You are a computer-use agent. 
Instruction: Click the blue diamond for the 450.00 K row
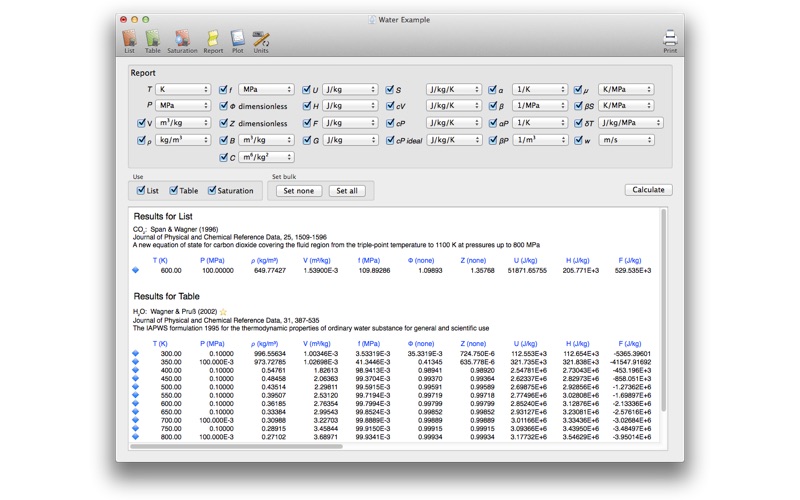coord(135,378)
